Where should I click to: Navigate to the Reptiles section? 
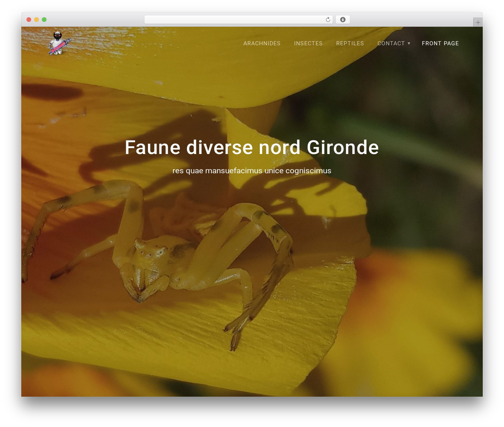click(x=350, y=43)
